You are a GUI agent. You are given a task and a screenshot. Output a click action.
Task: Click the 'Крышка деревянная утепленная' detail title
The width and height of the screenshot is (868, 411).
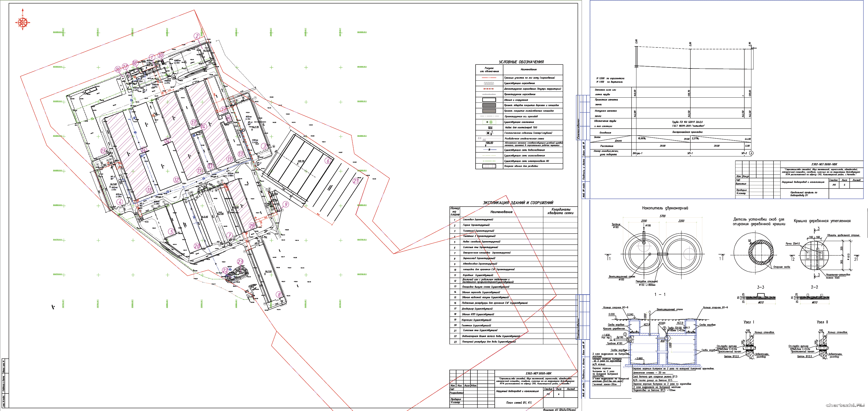tap(822, 221)
